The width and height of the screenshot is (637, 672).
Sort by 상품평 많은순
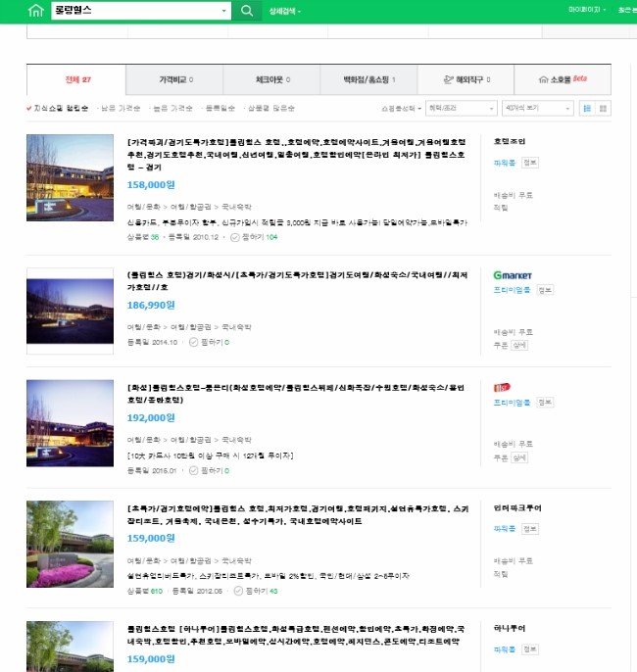coord(269,109)
